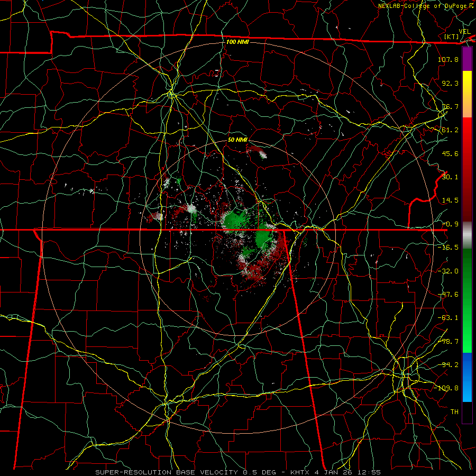476x476 pixels.
Task: Click the gray near-zero segment of velocity scale
Action: point(467,235)
